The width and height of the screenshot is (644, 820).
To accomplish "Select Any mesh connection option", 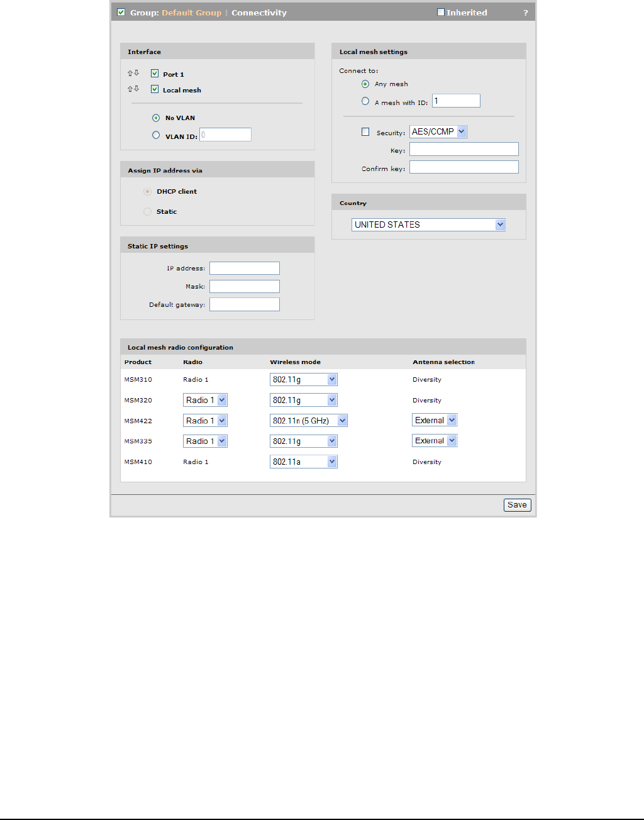I will pyautogui.click(x=365, y=84).
